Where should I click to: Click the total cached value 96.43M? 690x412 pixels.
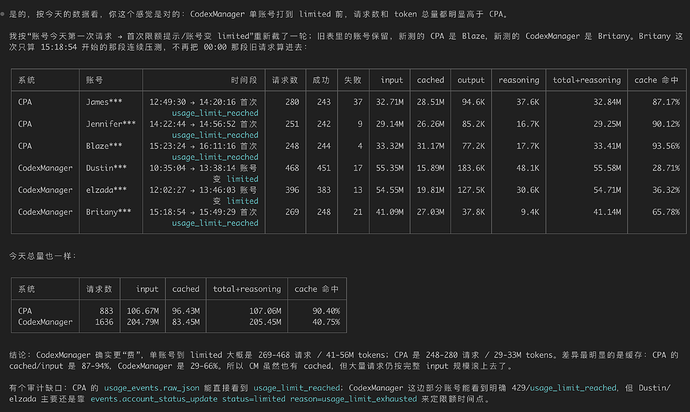pos(186,311)
